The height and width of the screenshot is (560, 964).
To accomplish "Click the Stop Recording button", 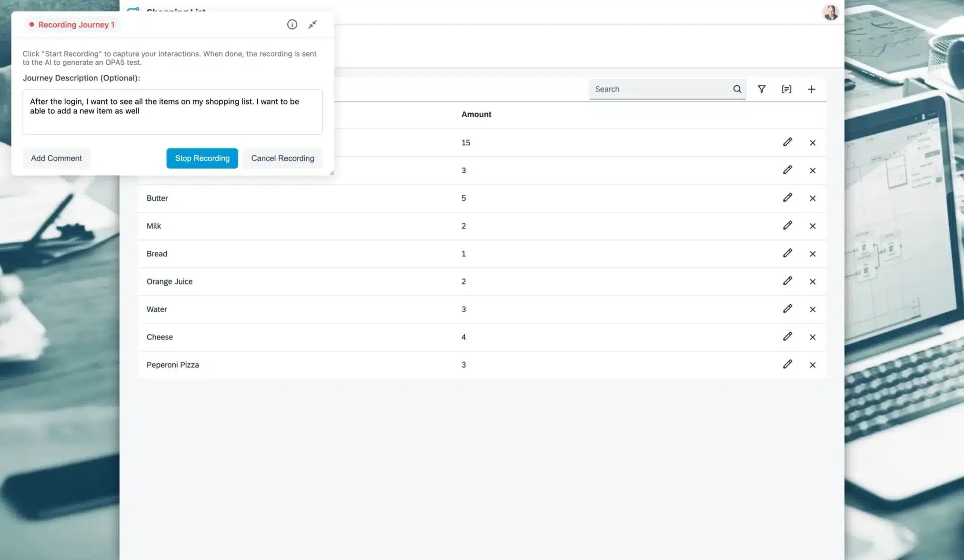I will (x=202, y=158).
